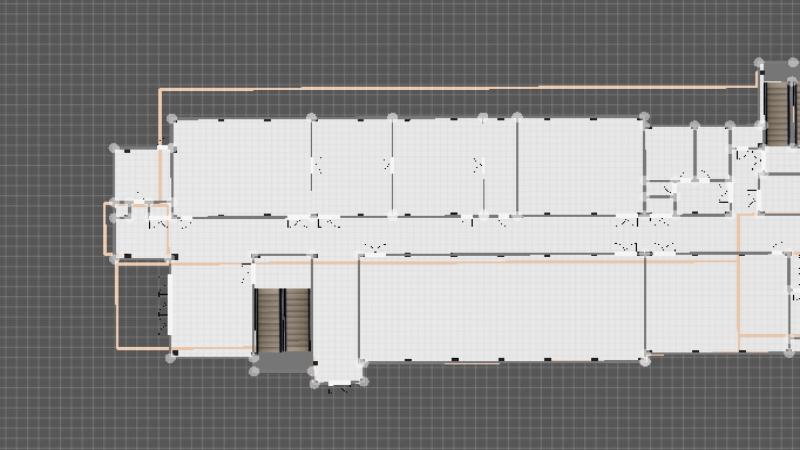Select the wall node at the bottom-left of the central staircase
The width and height of the screenshot is (800, 450).
tap(254, 371)
